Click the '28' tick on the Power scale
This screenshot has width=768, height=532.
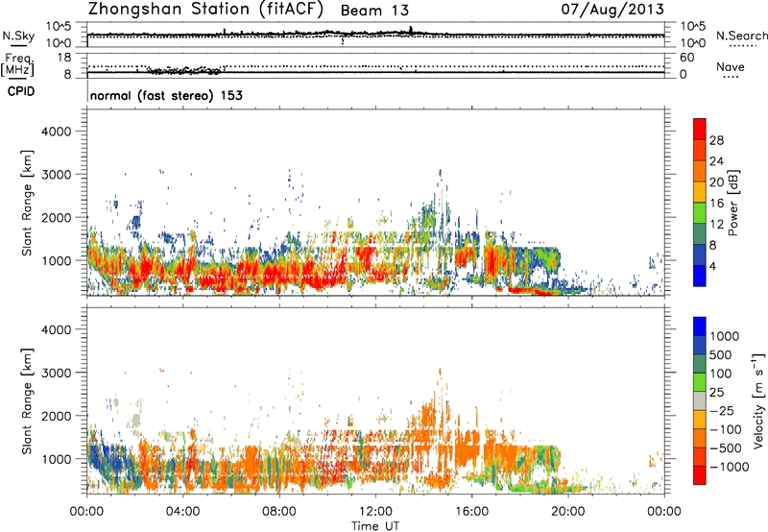point(716,140)
